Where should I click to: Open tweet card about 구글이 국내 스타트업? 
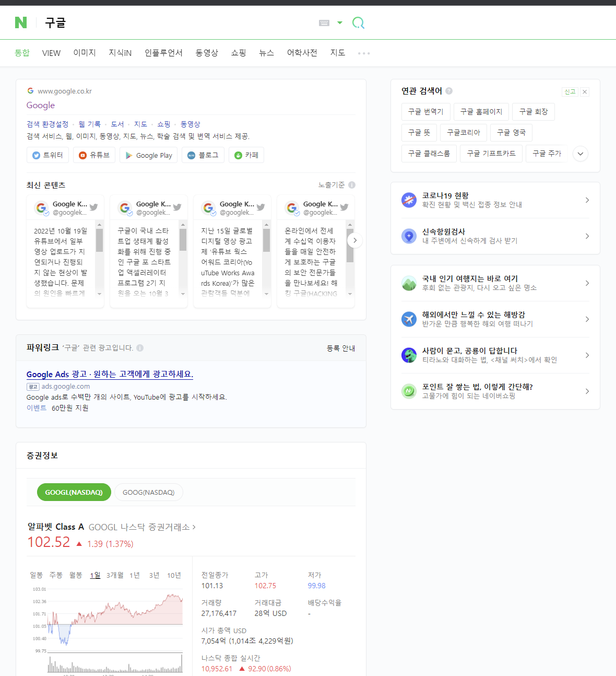point(149,251)
